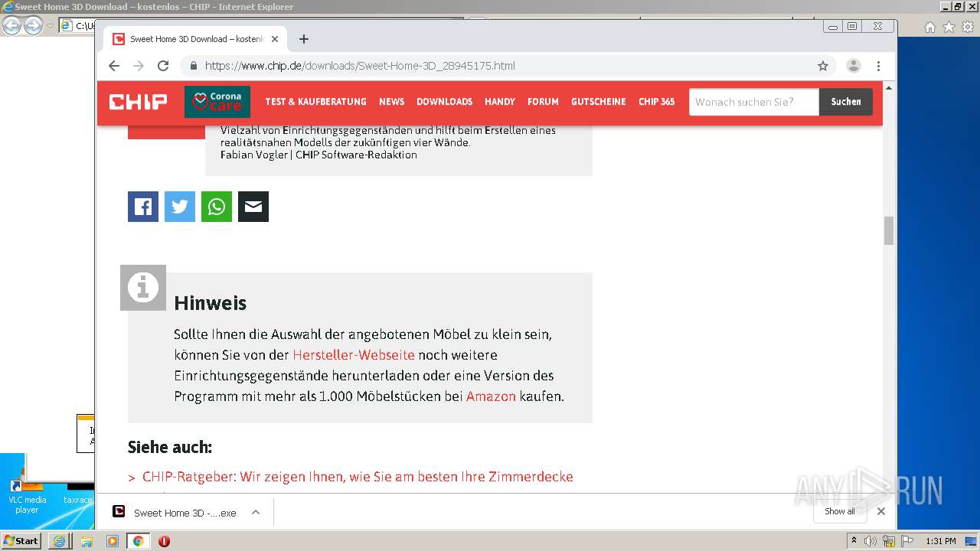Share the article on Twitter
Viewport: 980px width, 551px height.
coord(180,207)
